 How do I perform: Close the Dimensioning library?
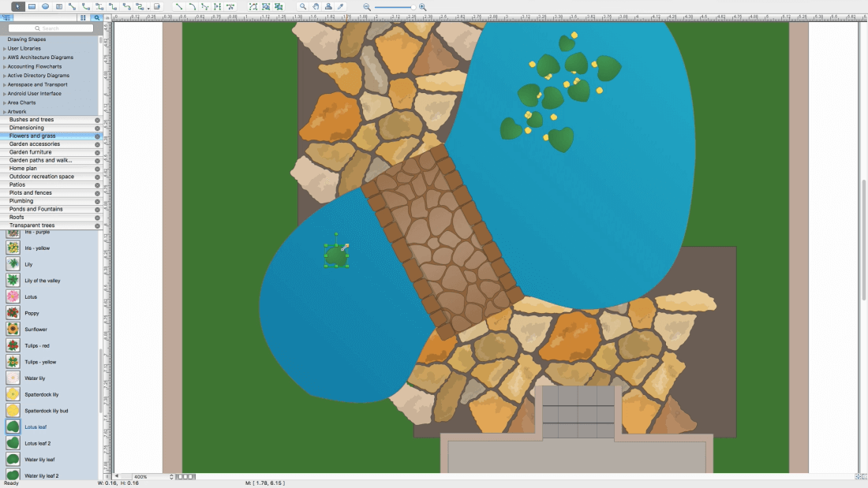click(97, 128)
